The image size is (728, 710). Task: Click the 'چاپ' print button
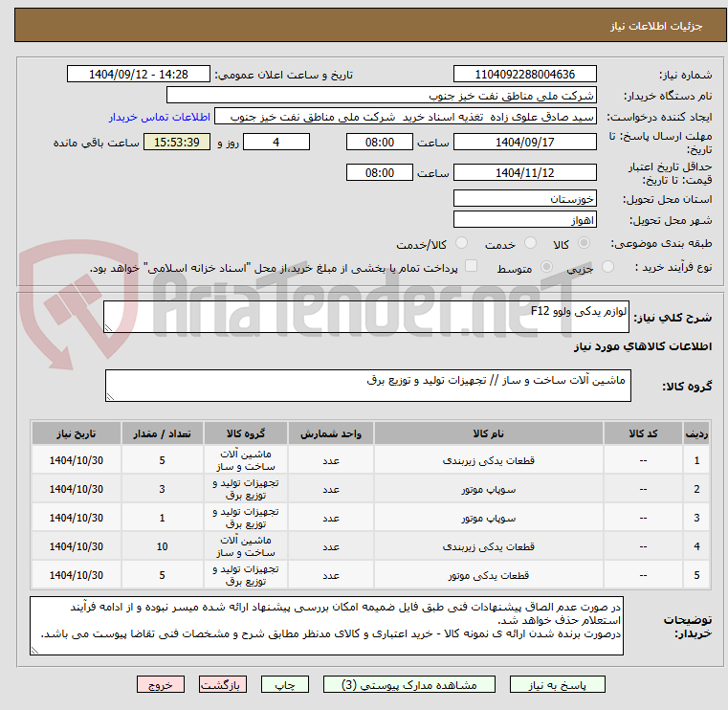(x=285, y=685)
